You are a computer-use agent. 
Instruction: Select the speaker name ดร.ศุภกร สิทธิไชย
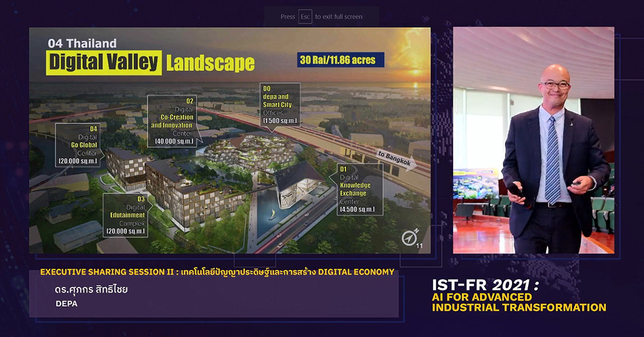tap(91, 290)
